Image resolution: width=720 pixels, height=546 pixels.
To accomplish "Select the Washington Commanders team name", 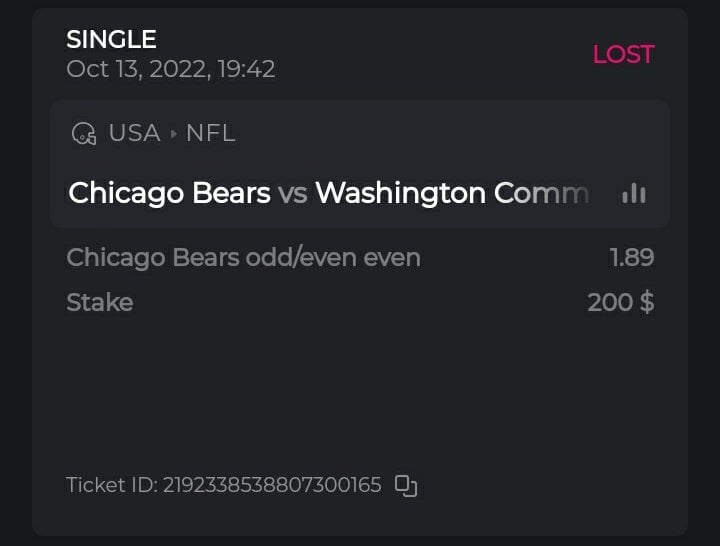I will tap(451, 193).
